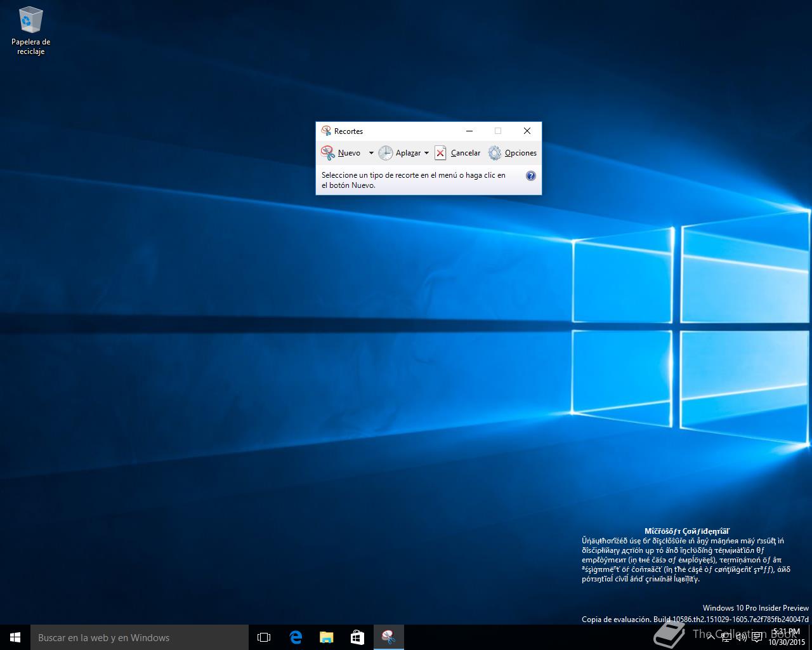This screenshot has width=812, height=650.
Task: Open the Store from taskbar
Action: coord(357,637)
